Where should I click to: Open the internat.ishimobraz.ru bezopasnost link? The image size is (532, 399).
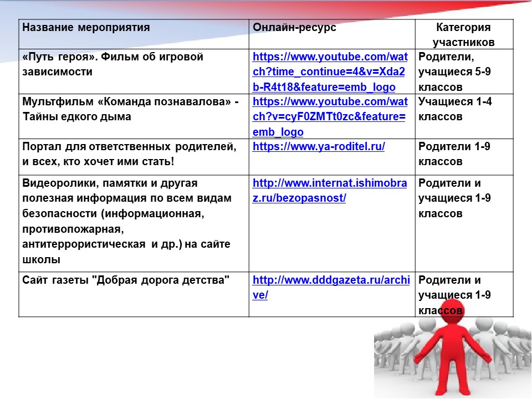point(329,190)
